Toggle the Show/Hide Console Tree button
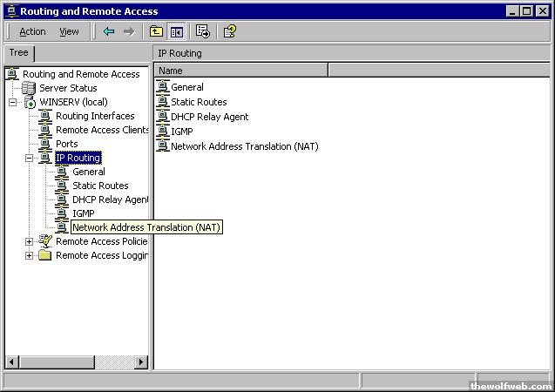The width and height of the screenshot is (555, 392). pyautogui.click(x=176, y=31)
